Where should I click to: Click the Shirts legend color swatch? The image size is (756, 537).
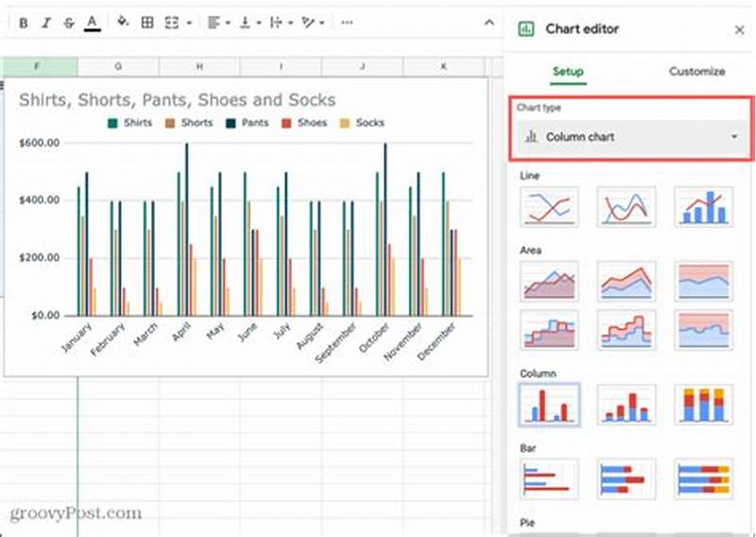click(x=112, y=124)
